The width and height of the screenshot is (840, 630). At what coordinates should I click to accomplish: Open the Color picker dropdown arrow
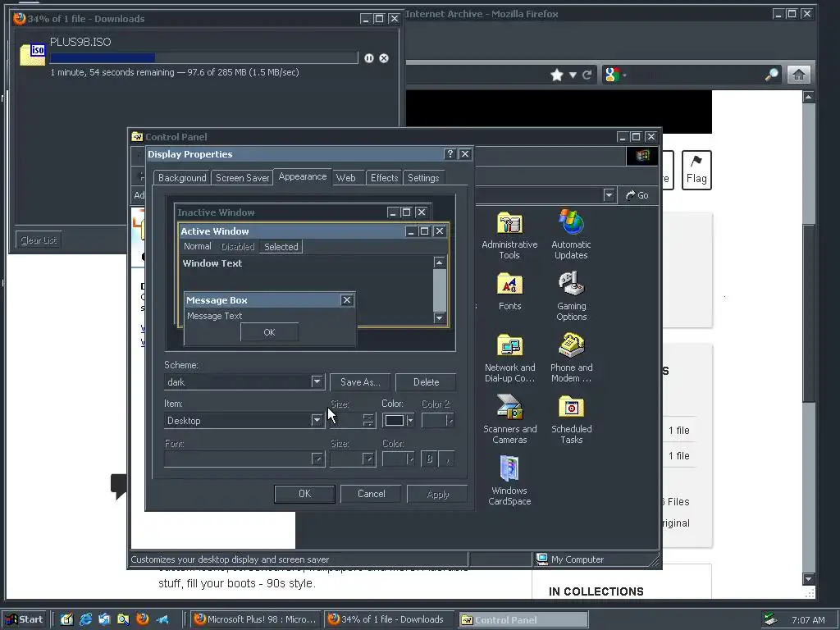coord(410,421)
